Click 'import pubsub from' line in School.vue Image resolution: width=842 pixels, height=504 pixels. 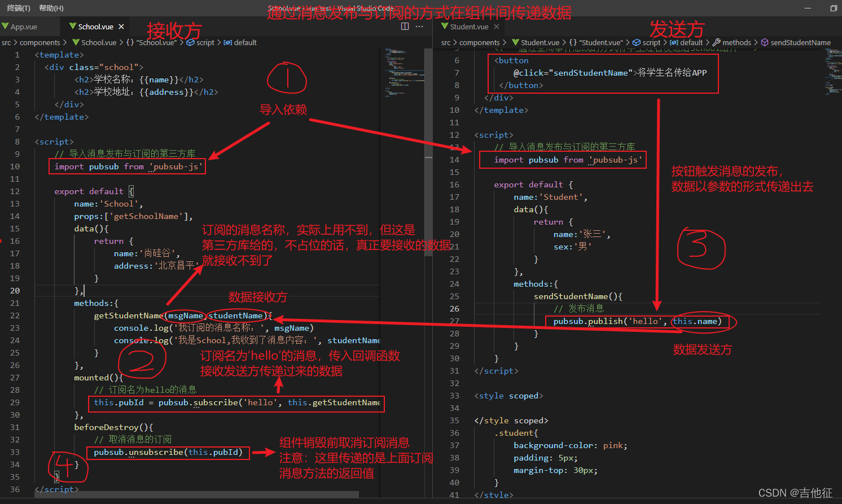click(129, 166)
